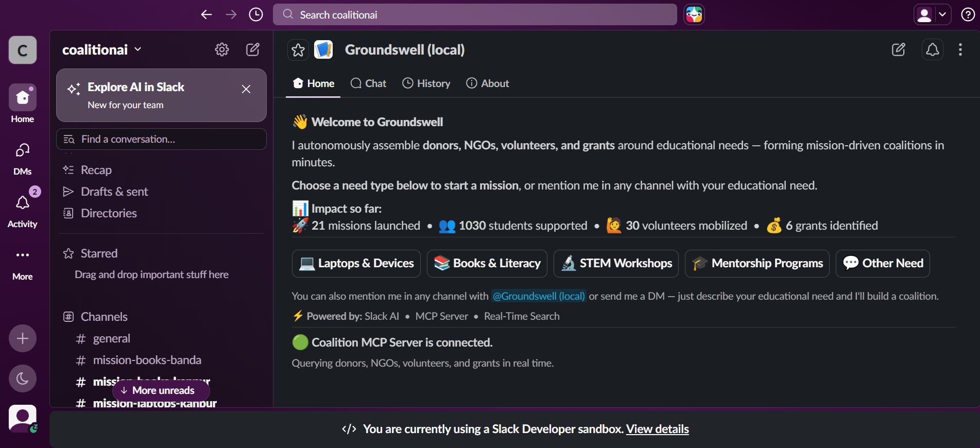This screenshot has height=448, width=980.
Task: Expand the coalitionai workspace menu
Action: click(x=102, y=49)
